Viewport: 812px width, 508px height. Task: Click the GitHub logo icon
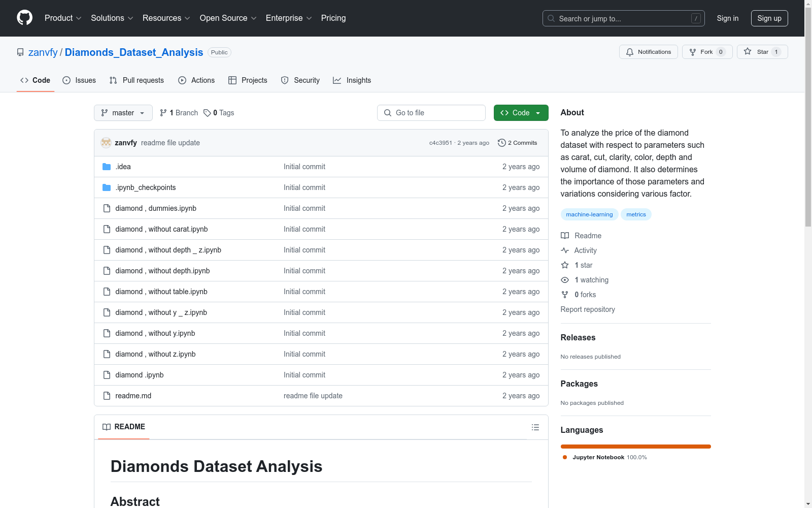click(24, 18)
